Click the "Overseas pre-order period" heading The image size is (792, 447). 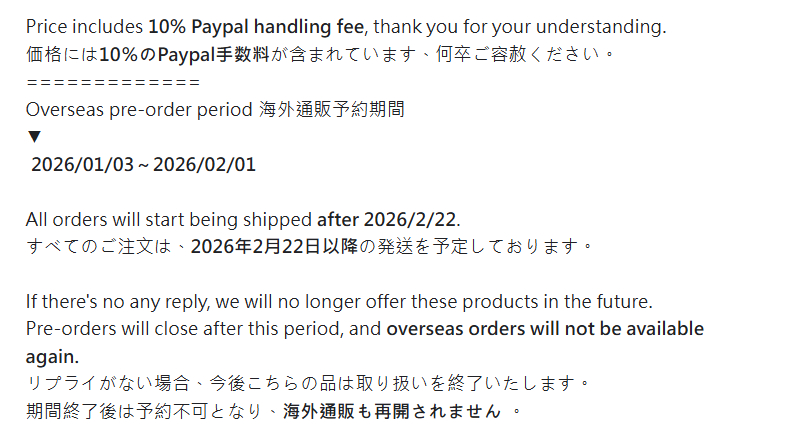[138, 109]
